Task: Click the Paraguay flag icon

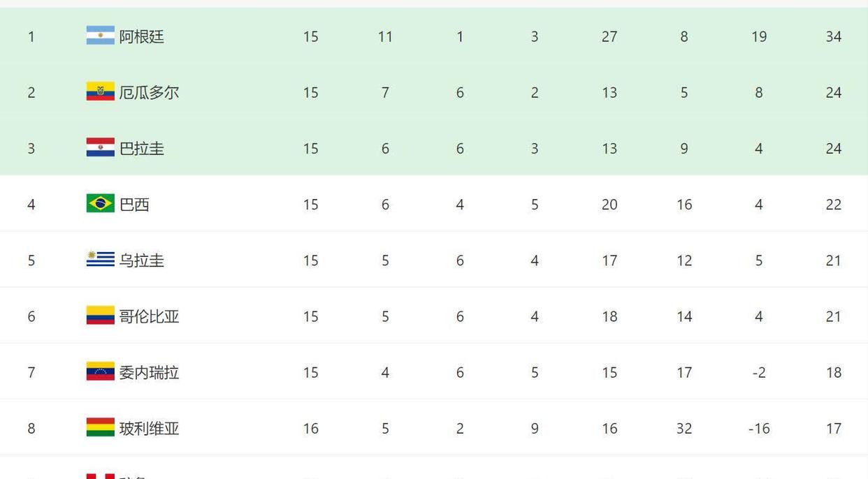Action: click(101, 147)
